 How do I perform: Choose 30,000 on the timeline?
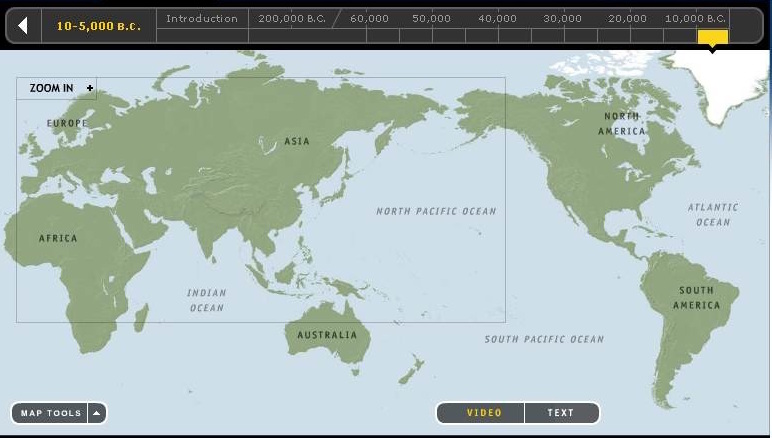click(562, 18)
